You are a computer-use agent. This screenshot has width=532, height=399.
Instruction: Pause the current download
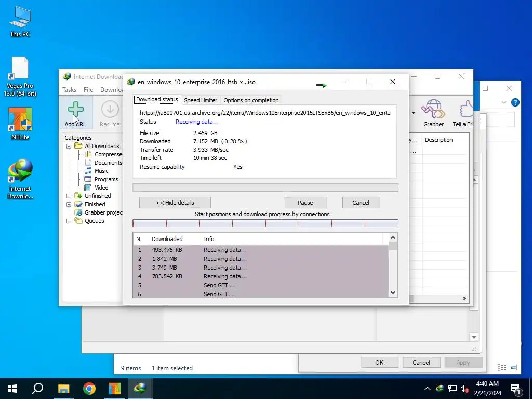(305, 203)
